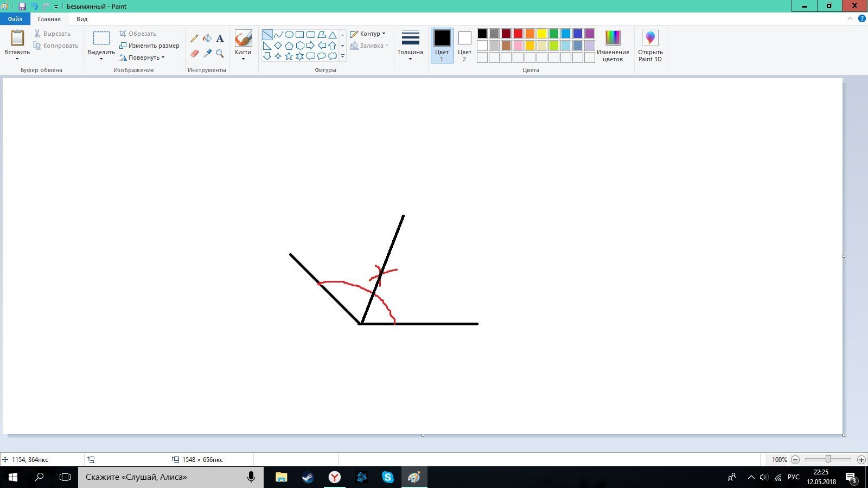Choose the Curve shape

[x=278, y=35]
